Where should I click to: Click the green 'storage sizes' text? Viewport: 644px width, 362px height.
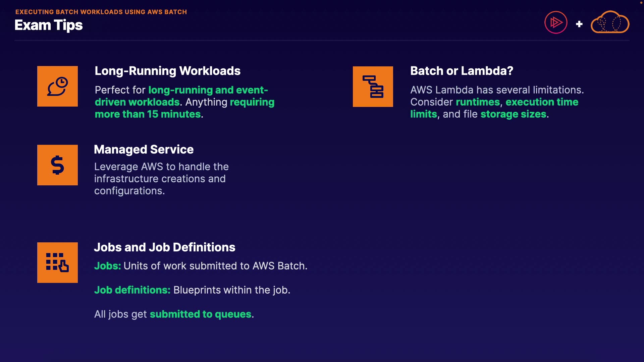[513, 114]
